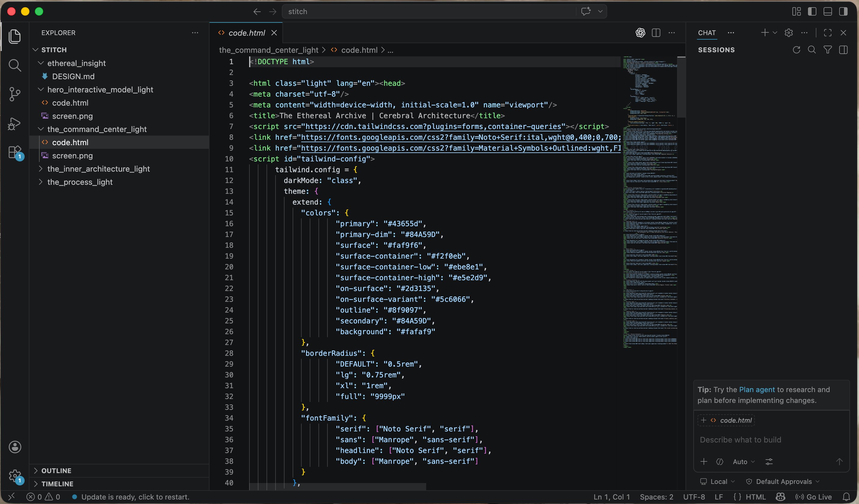Screen dimensions: 859x504
Task: Open the Search view in activity bar
Action: click(15, 65)
